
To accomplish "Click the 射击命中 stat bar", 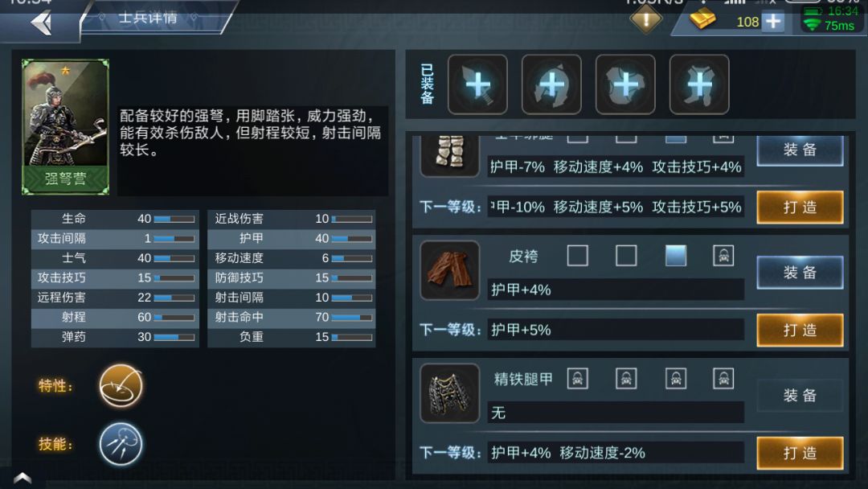I will tap(352, 318).
